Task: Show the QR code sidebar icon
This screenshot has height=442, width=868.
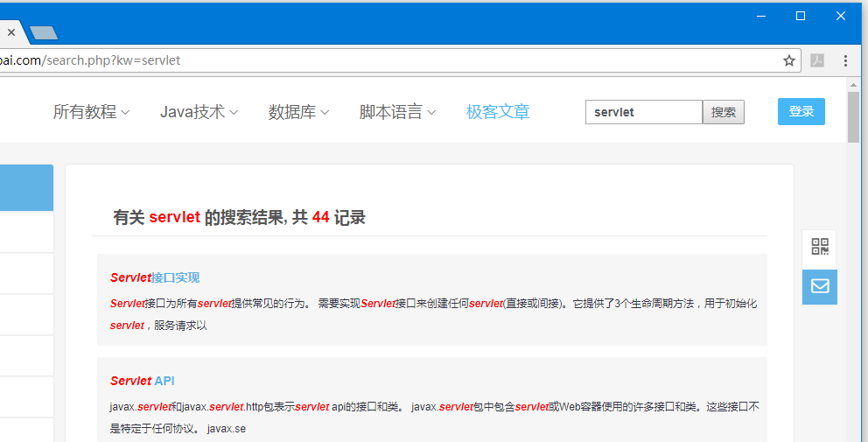Action: pyautogui.click(x=820, y=247)
